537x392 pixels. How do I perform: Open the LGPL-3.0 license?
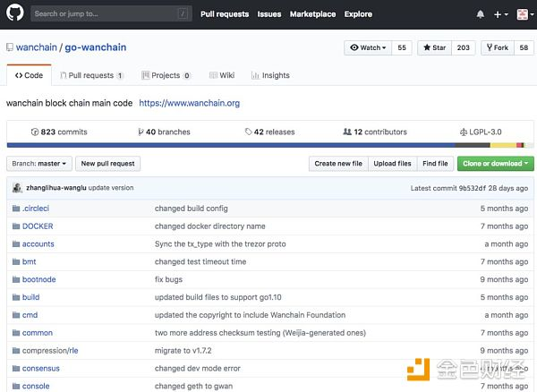click(x=481, y=132)
